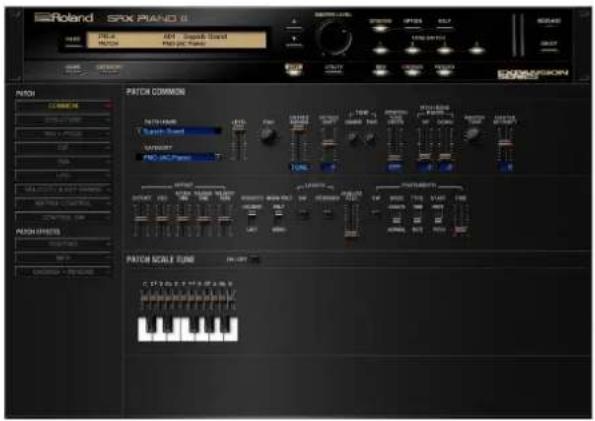Adjust the VELOCITY SENS offset slider
This screenshot has height=421, width=595.
point(225,220)
